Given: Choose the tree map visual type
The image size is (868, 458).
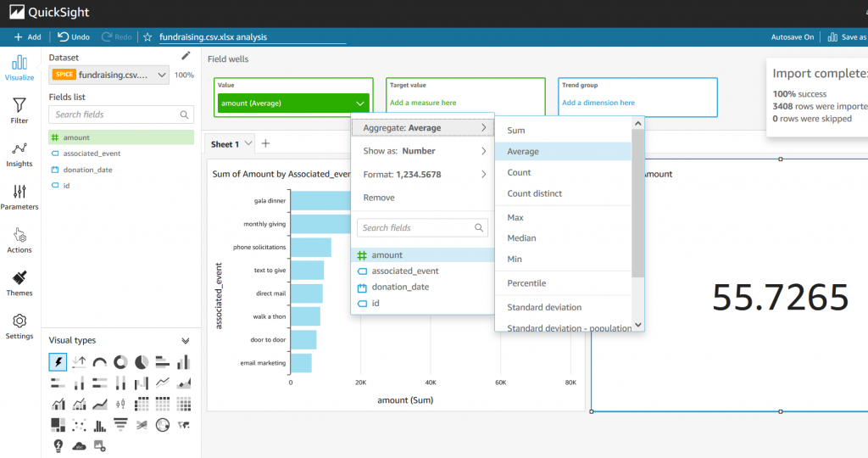Looking at the screenshot, I should 58,425.
